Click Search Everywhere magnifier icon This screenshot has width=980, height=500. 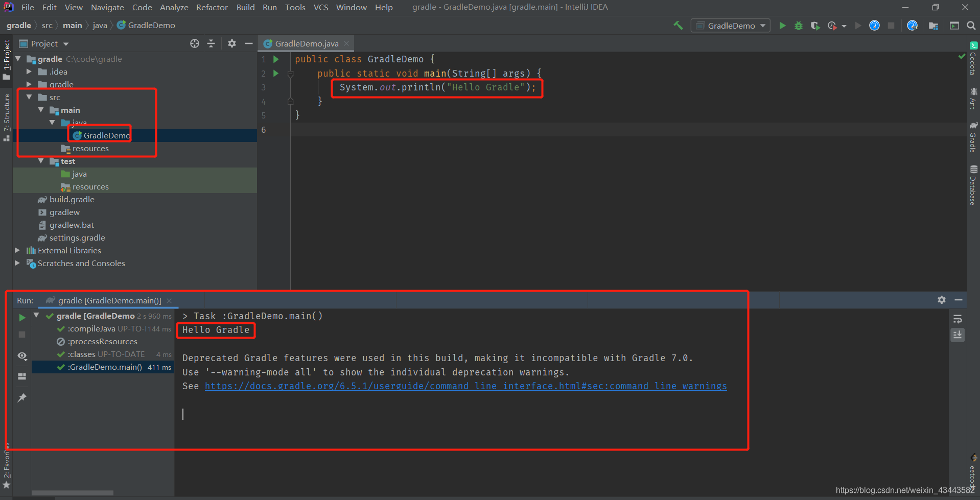click(x=971, y=26)
